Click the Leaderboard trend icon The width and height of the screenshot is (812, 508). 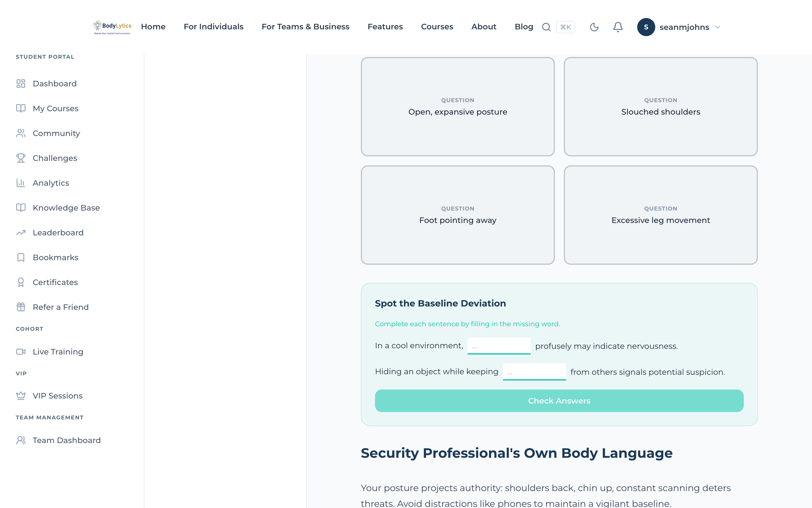(21, 233)
